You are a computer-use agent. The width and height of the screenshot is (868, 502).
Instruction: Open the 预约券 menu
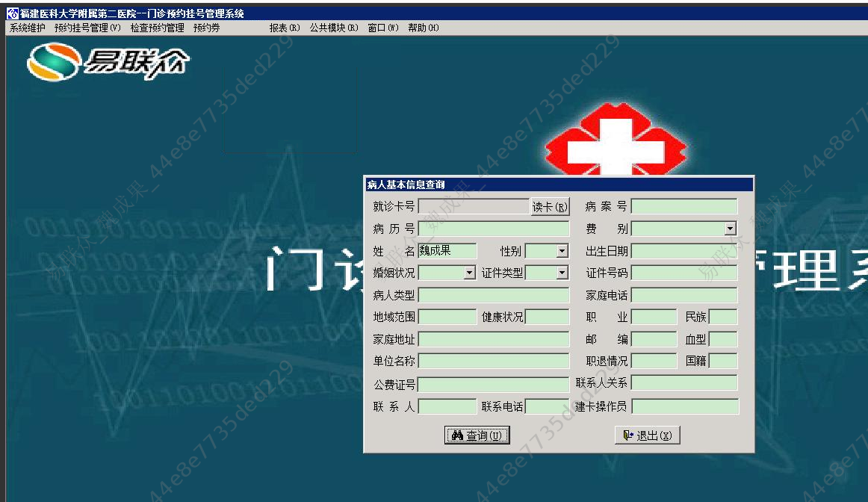point(206,28)
